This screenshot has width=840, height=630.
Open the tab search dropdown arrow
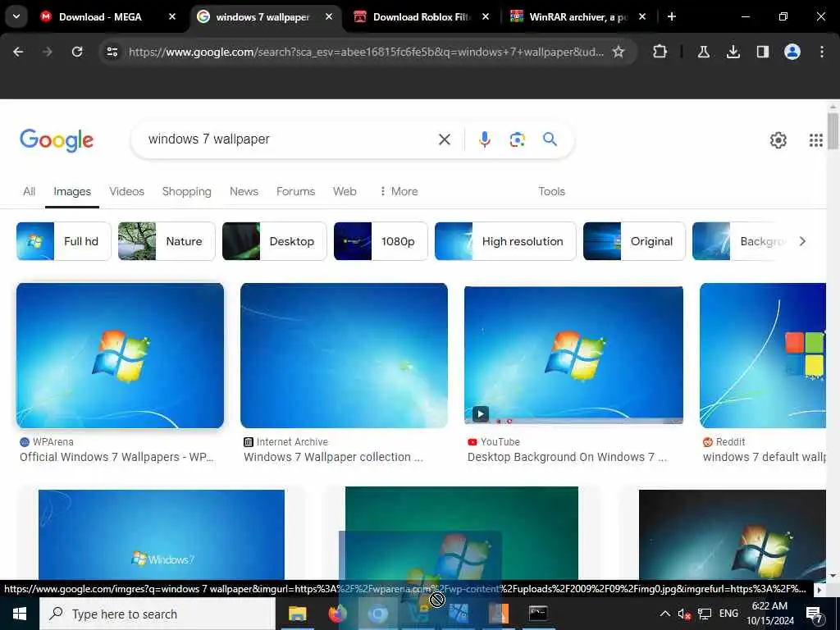pyautogui.click(x=16, y=16)
